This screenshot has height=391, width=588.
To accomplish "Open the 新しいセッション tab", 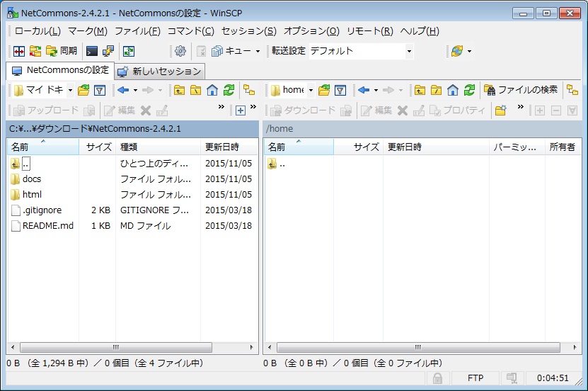I will (160, 72).
